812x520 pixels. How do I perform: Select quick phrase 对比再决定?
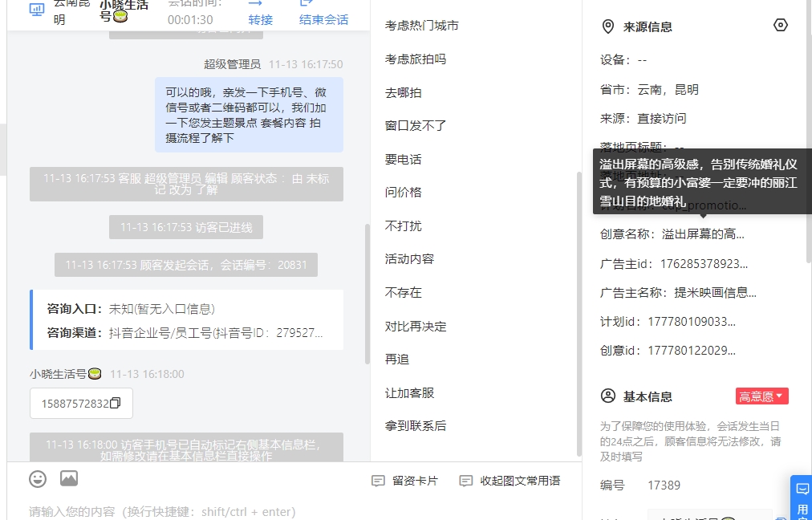[416, 327]
